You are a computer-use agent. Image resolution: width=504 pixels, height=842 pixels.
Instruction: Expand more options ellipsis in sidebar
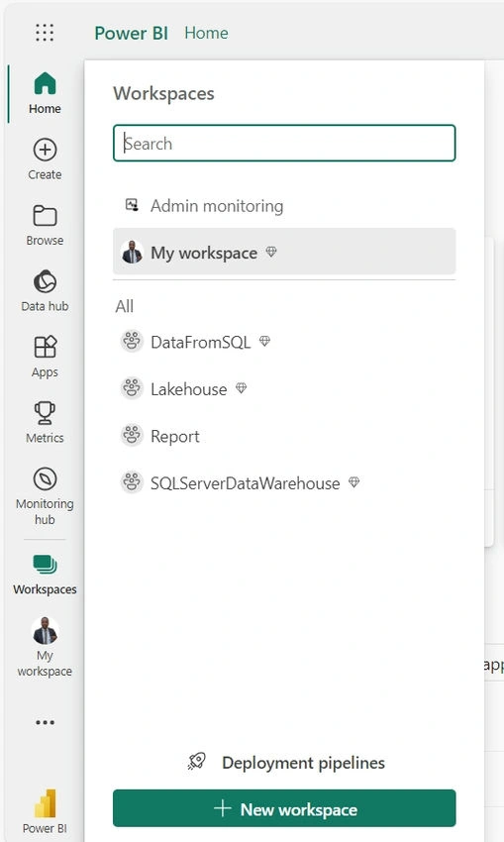pyautogui.click(x=45, y=722)
